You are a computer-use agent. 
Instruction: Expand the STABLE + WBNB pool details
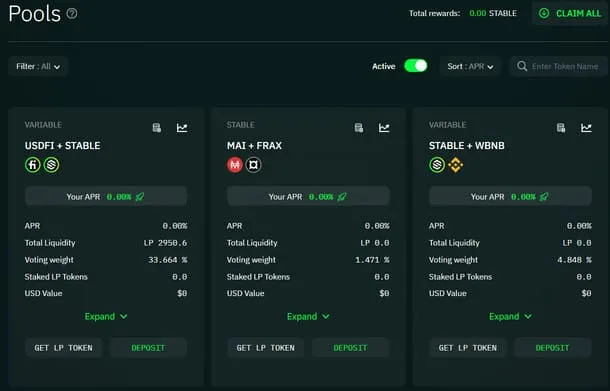[x=510, y=316]
